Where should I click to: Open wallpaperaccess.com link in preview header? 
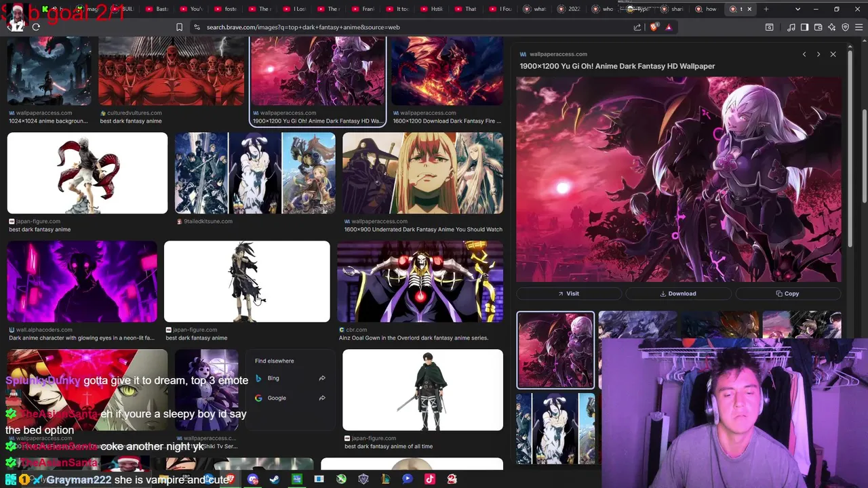coord(558,54)
